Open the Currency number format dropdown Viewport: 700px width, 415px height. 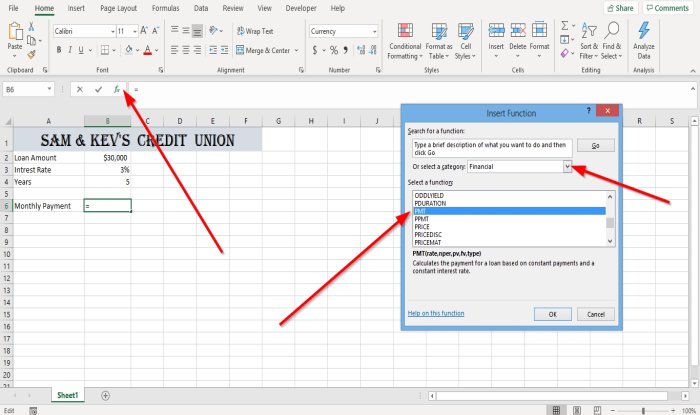[x=374, y=31]
